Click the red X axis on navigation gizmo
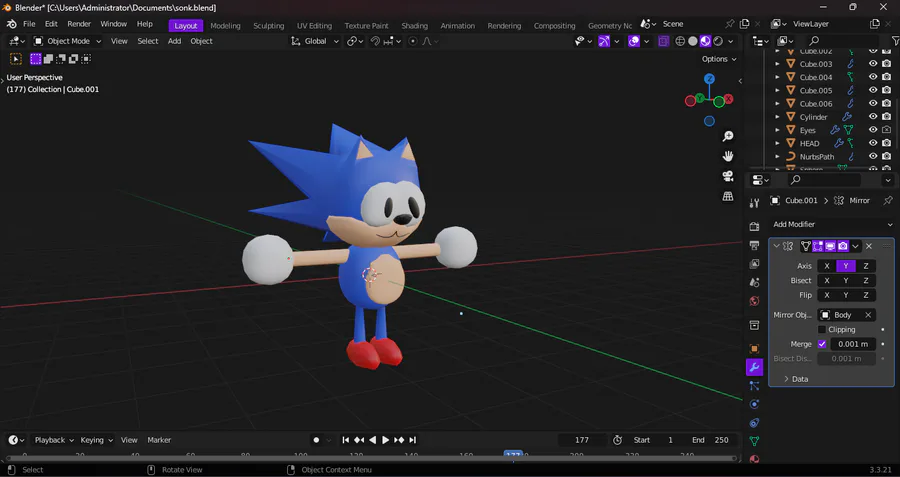The width and height of the screenshot is (900, 477). click(728, 99)
